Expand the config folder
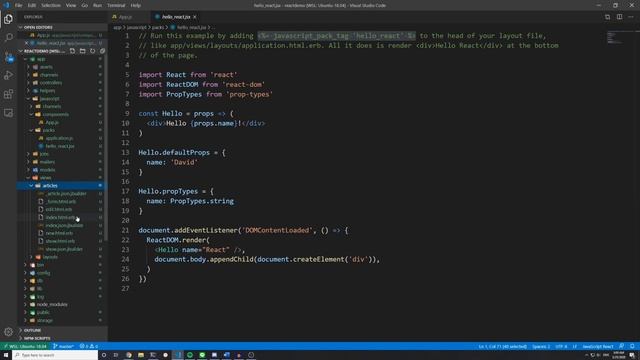The height and width of the screenshot is (360, 640). 26,273
